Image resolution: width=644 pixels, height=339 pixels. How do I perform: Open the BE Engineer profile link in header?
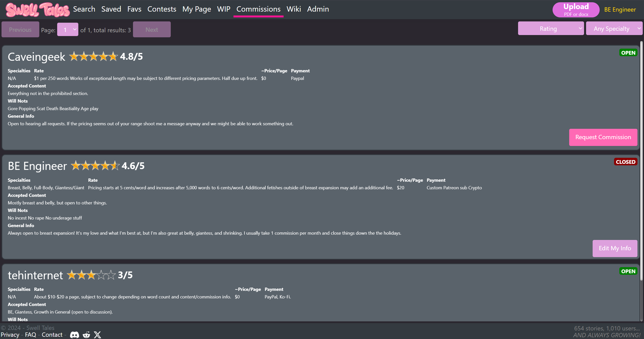pos(620,10)
